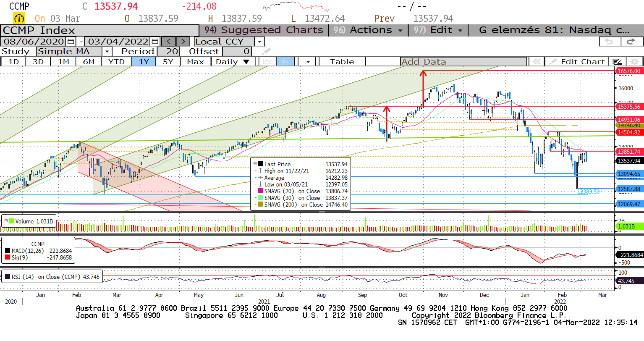Click the green Volume legend swatch
The image size is (644, 341).
pyautogui.click(x=12, y=221)
